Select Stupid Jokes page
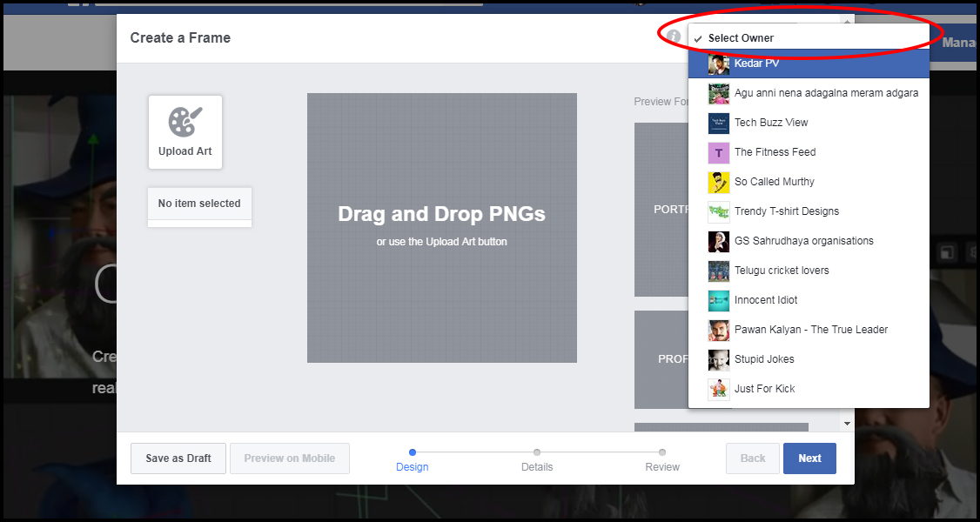This screenshot has width=980, height=522. [809, 359]
